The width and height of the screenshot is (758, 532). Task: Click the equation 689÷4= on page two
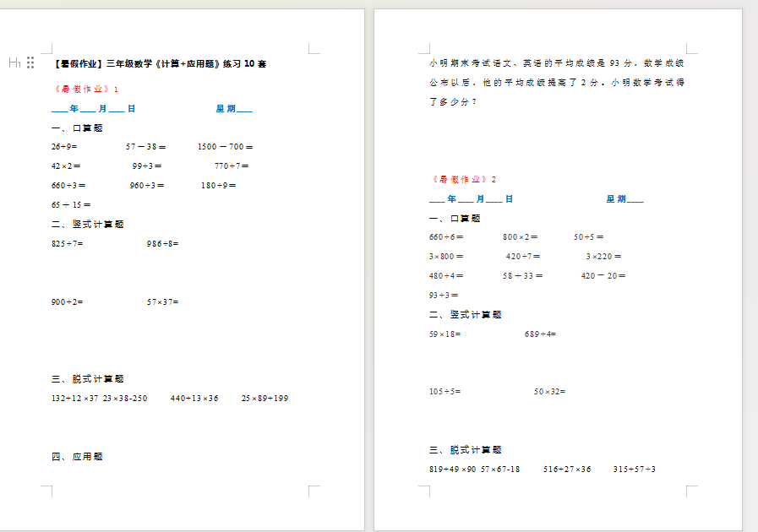pyautogui.click(x=541, y=334)
